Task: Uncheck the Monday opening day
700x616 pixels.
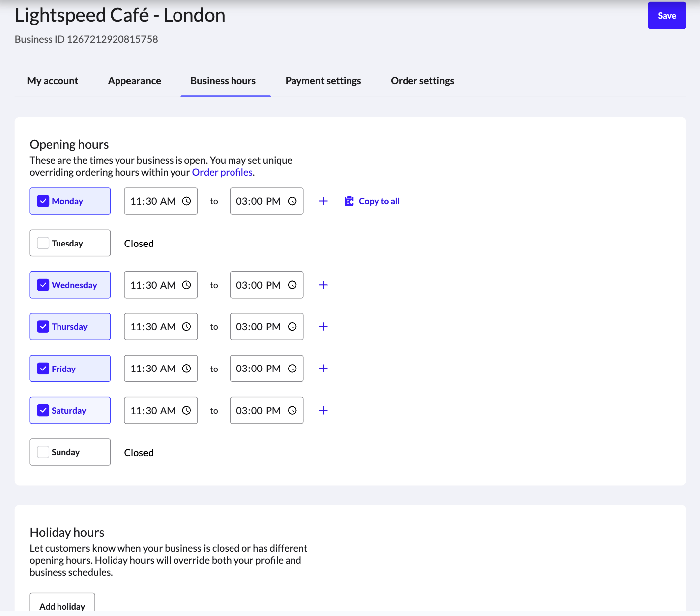Action: tap(43, 201)
